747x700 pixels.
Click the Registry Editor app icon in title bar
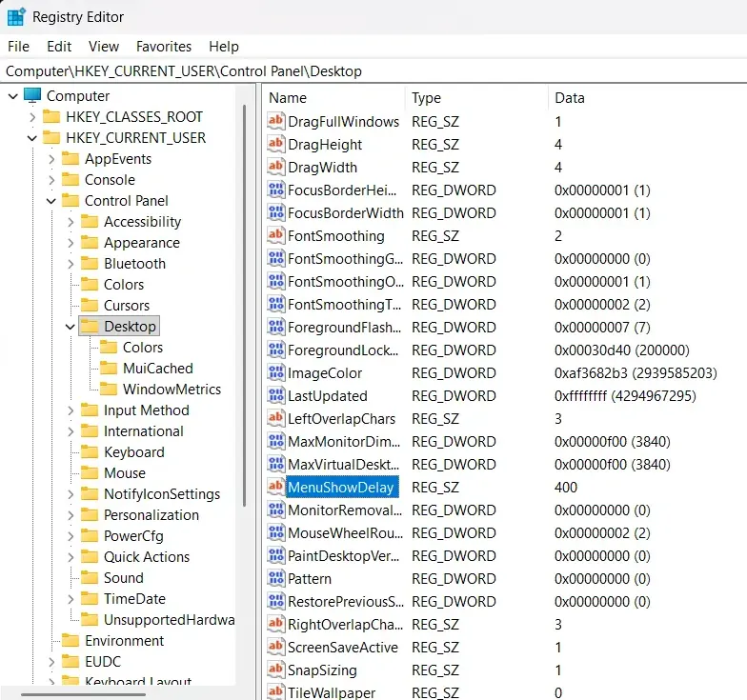[16, 17]
